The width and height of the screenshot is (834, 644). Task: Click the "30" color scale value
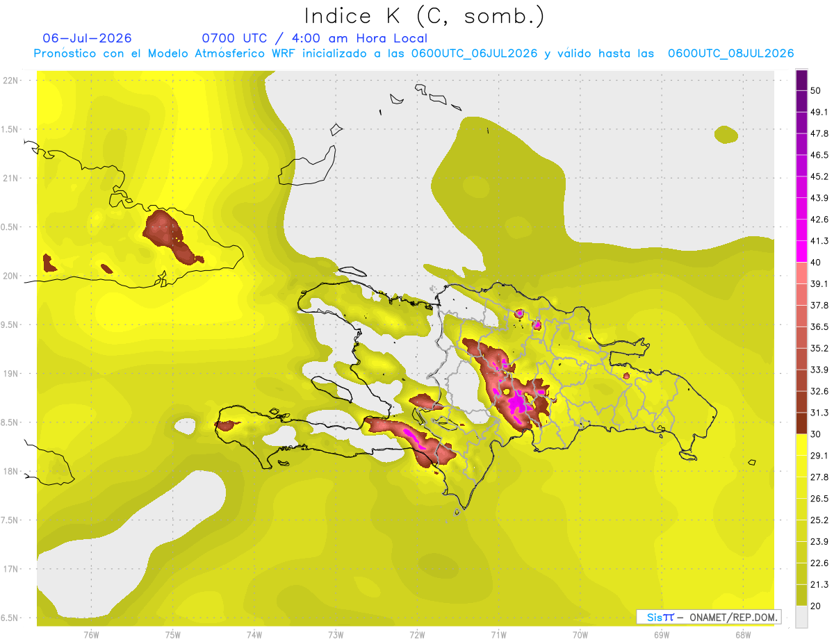(816, 434)
